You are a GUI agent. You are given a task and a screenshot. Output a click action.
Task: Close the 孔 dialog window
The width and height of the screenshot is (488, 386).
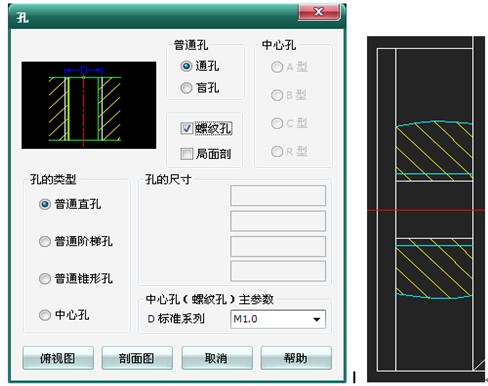[319, 12]
